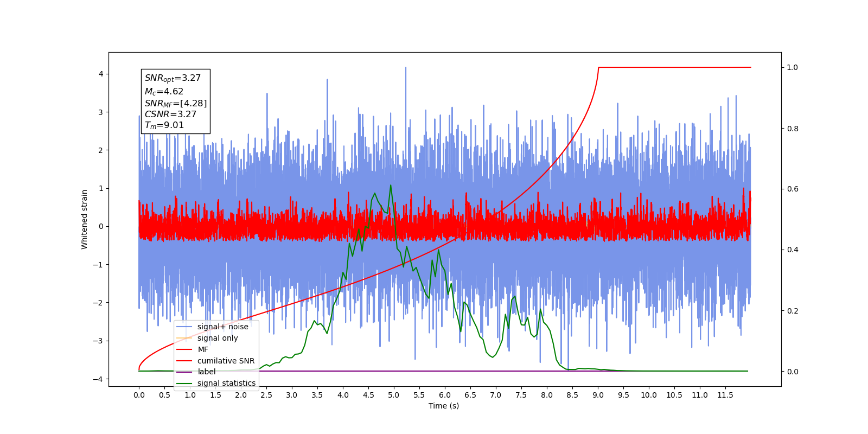Click the x-axis tick label 5.0
The width and height of the screenshot is (868, 434).
click(x=394, y=395)
